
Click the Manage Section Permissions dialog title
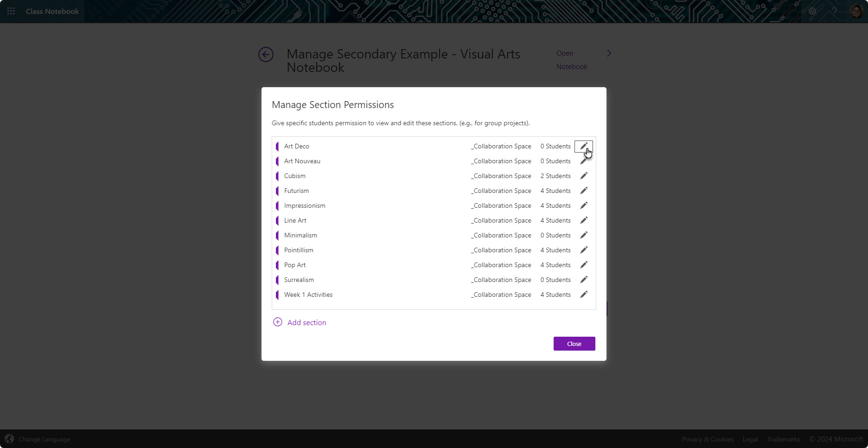(332, 105)
